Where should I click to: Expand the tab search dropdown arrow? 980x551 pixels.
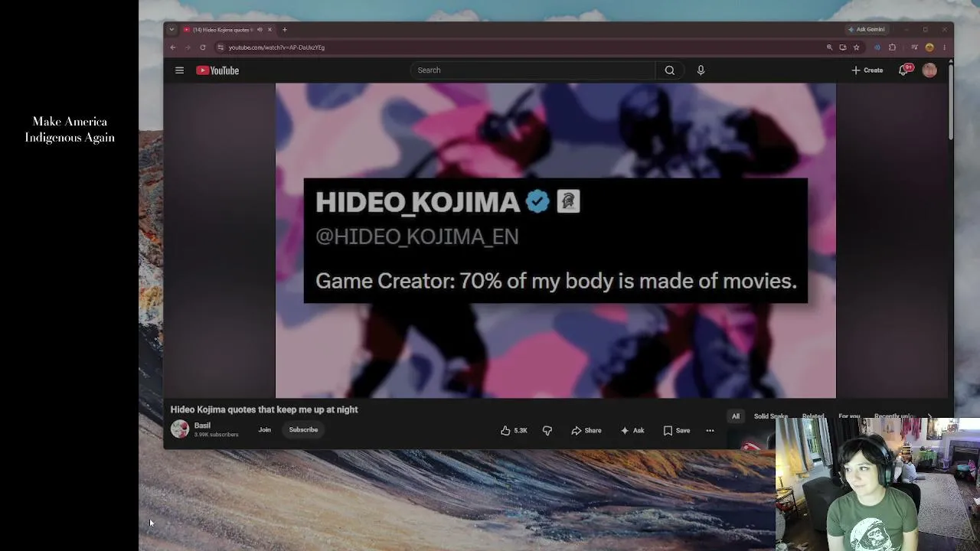coord(171,30)
